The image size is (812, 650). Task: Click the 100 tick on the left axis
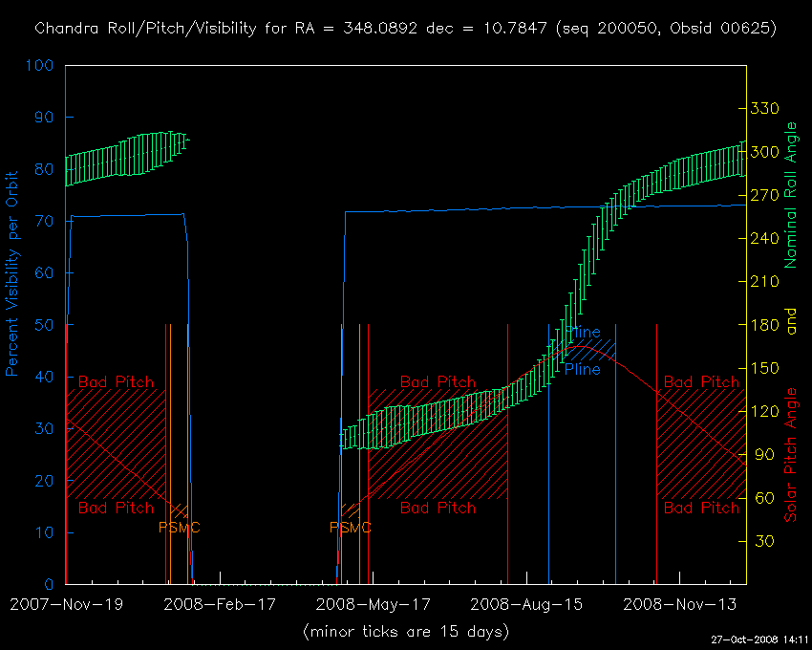click(42, 66)
